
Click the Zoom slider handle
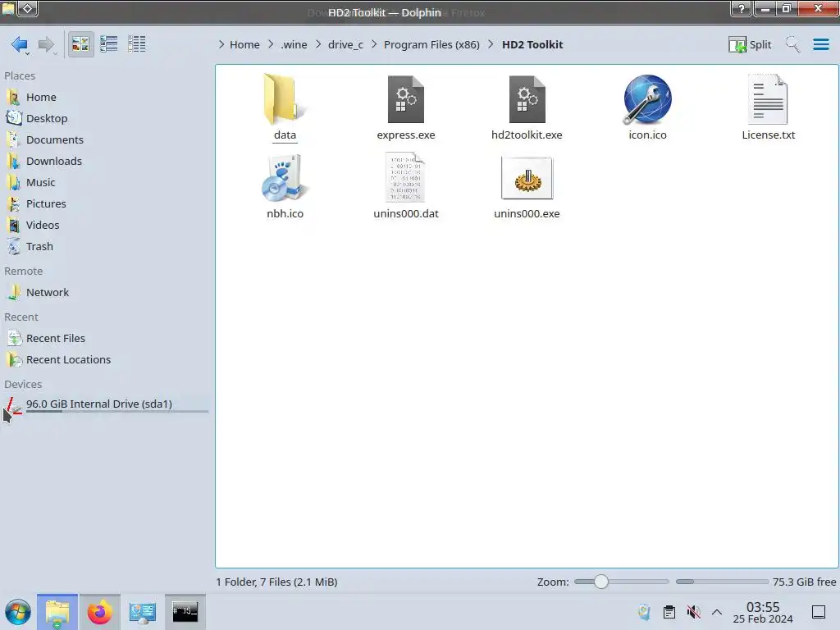point(601,582)
